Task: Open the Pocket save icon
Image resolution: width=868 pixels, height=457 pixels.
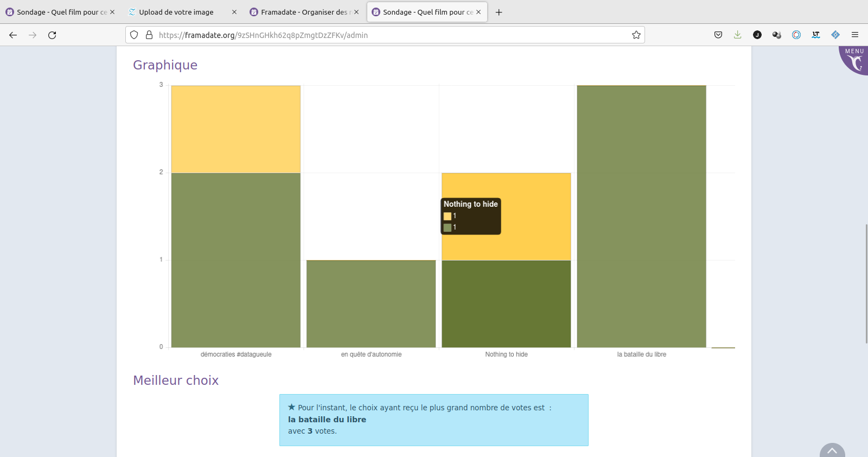Action: tap(718, 35)
